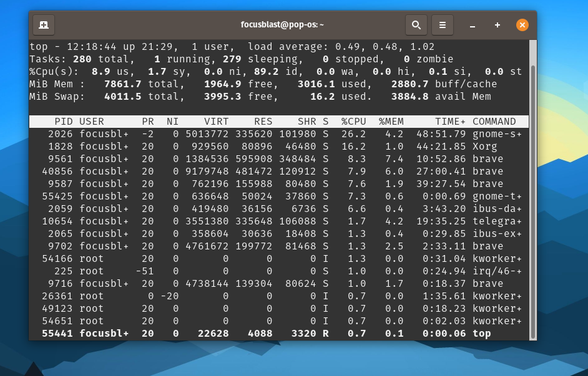Open the terminal hamburger menu
This screenshot has height=376, width=588.
point(442,25)
